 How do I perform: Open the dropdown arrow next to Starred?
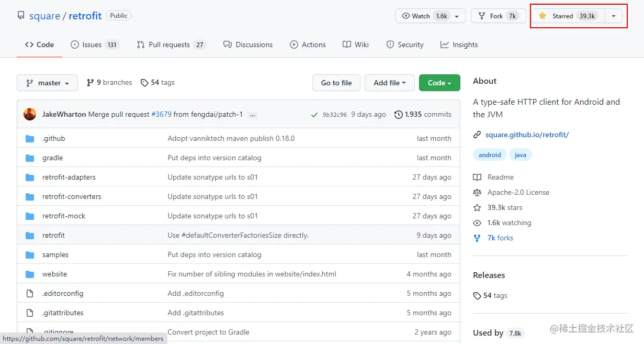click(x=614, y=16)
